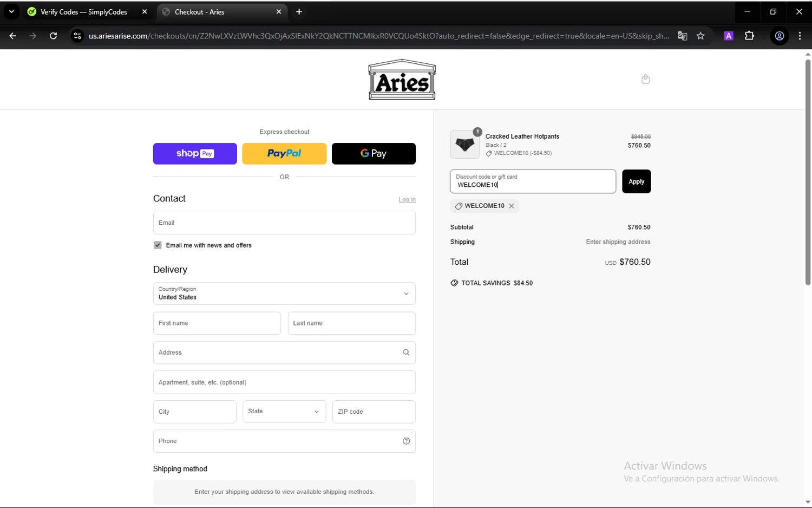Click the Subtotal $760.50 value
The width and height of the screenshot is (812, 508).
(x=639, y=227)
